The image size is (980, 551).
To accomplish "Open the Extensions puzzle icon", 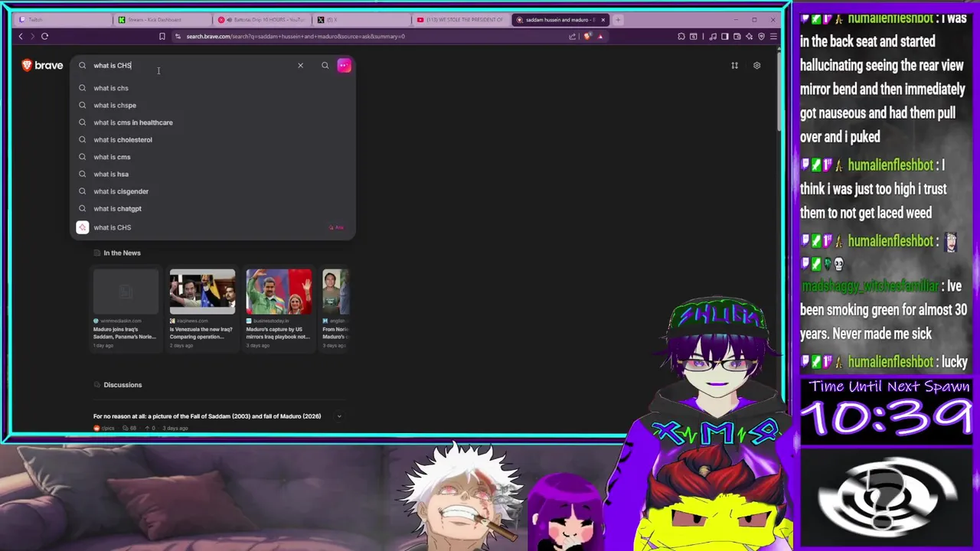I will coord(681,36).
